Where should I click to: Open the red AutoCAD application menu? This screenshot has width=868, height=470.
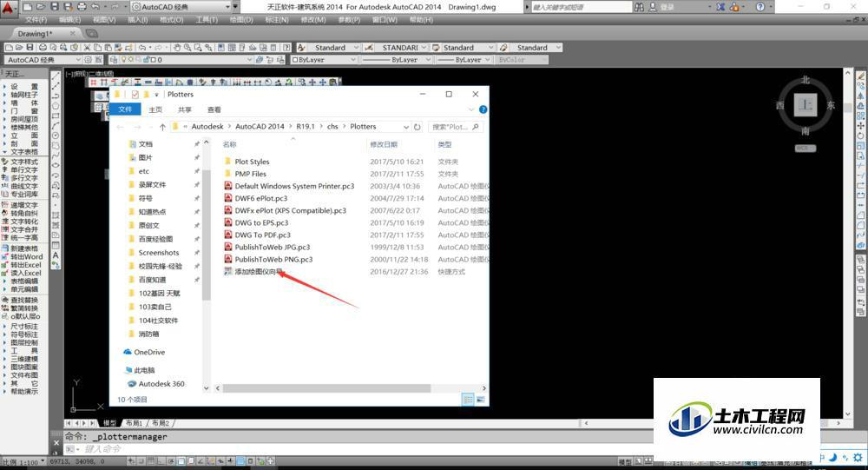point(7,7)
